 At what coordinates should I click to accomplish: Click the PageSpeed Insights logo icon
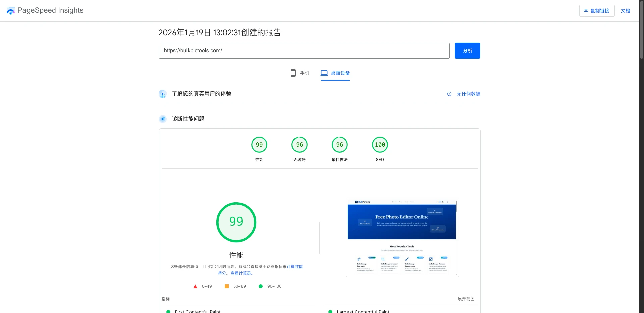coord(10,10)
